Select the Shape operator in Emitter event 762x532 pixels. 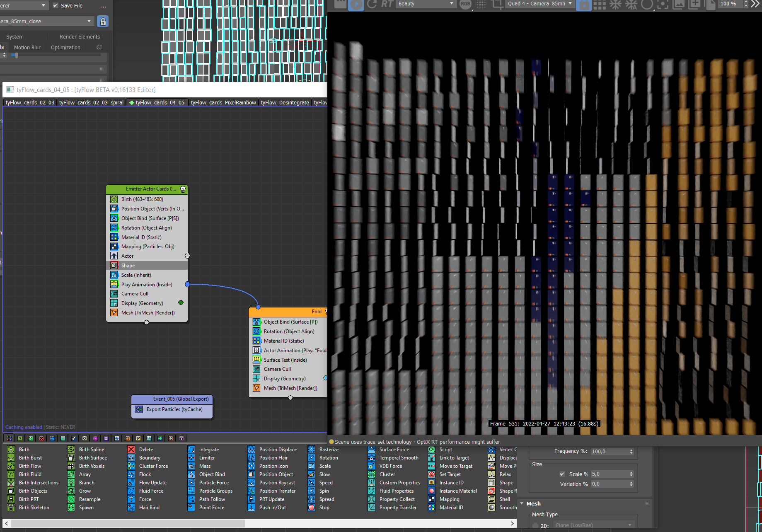coord(147,266)
